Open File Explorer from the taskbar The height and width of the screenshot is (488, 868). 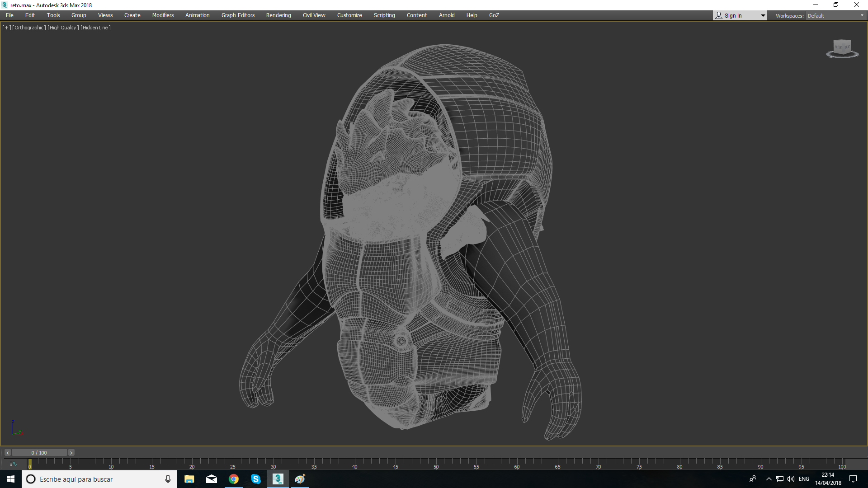189,479
